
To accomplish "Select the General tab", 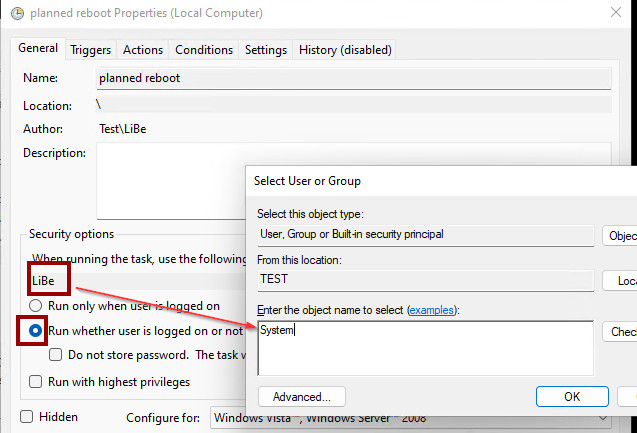I will [x=38, y=48].
